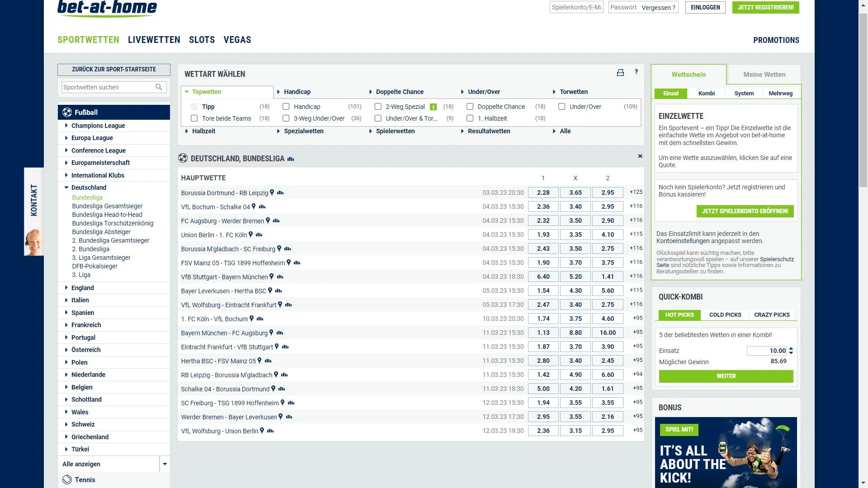The image size is (868, 488).
Task: Check the 3-Weg Under/Over option
Action: point(286,118)
